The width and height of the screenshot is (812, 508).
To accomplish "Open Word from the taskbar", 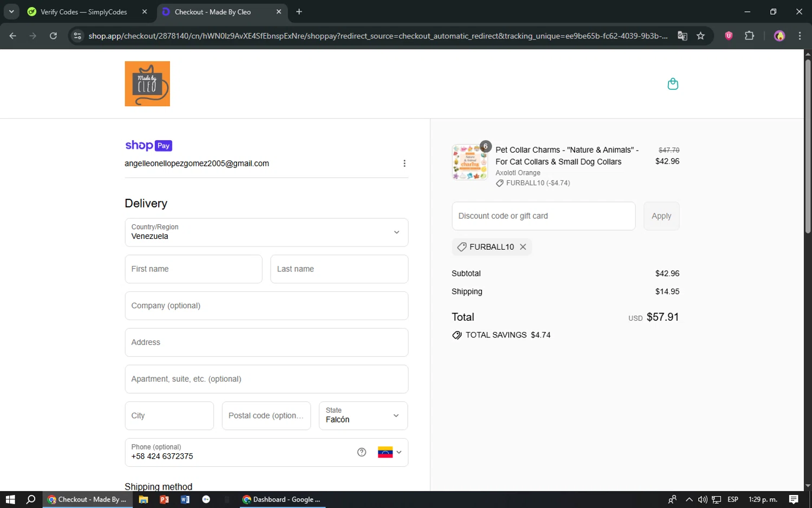I will tap(185, 499).
